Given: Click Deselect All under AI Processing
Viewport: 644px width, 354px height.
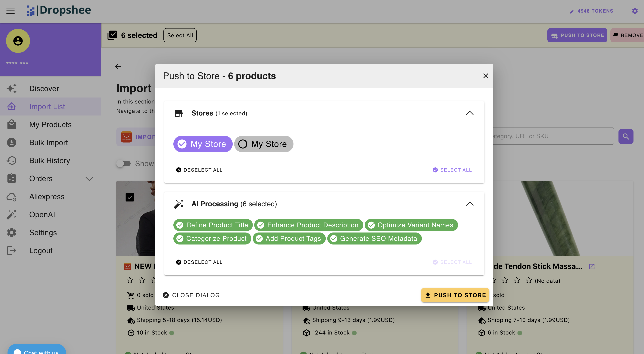Looking at the screenshot, I should tap(199, 262).
